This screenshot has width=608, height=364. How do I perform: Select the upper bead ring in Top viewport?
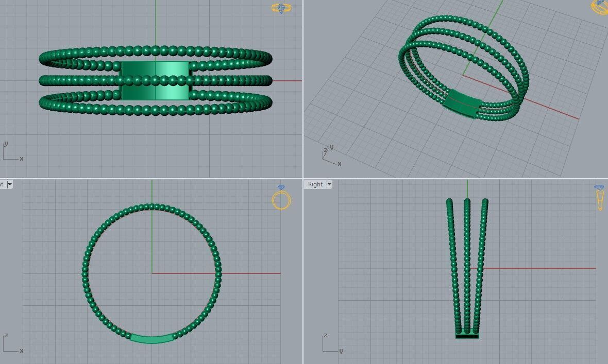[x=155, y=51]
